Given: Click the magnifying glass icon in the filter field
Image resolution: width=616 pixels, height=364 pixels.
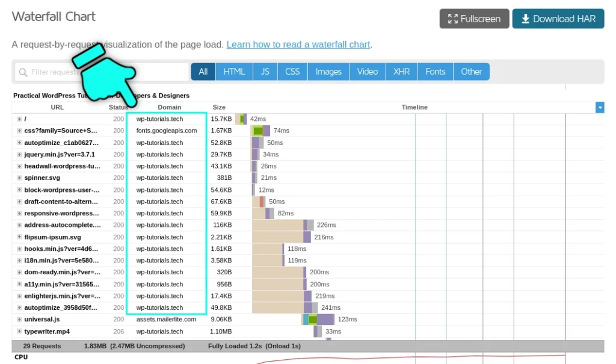Looking at the screenshot, I should point(23,72).
